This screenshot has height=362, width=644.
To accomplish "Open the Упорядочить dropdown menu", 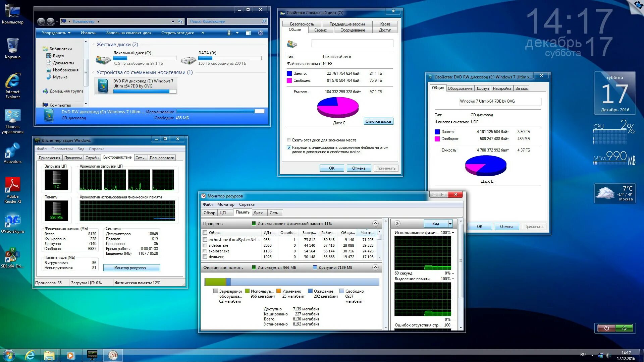I will coord(56,33).
